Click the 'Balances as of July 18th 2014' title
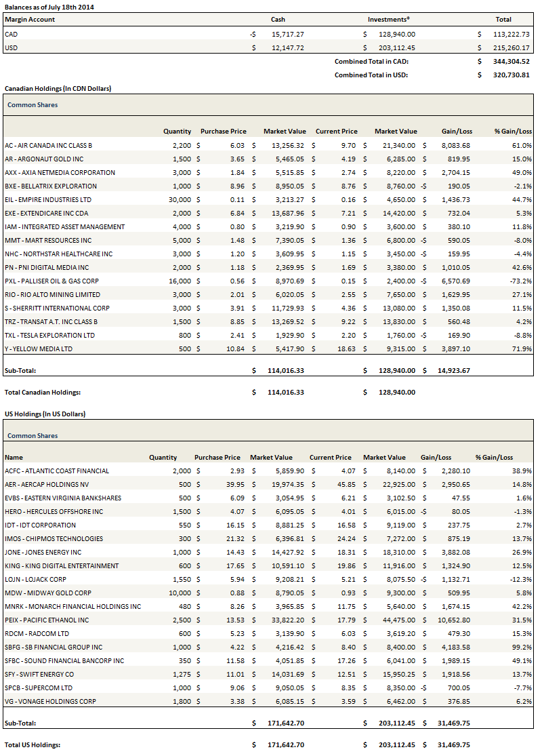 pos(49,7)
